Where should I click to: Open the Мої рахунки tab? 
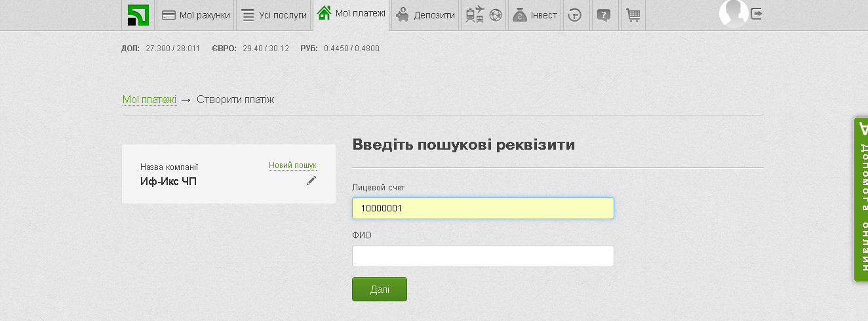196,15
